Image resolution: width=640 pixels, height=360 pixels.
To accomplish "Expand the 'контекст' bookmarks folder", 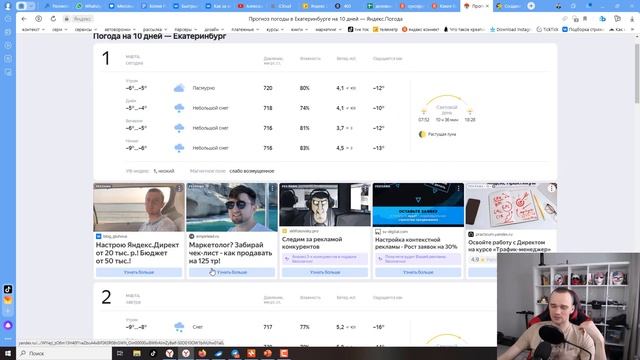I will pyautogui.click(x=33, y=29).
